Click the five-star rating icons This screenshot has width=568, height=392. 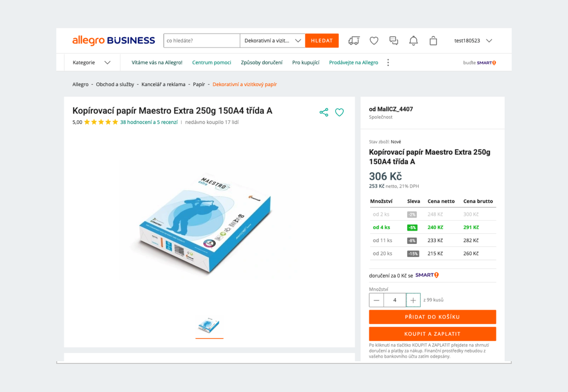(101, 122)
